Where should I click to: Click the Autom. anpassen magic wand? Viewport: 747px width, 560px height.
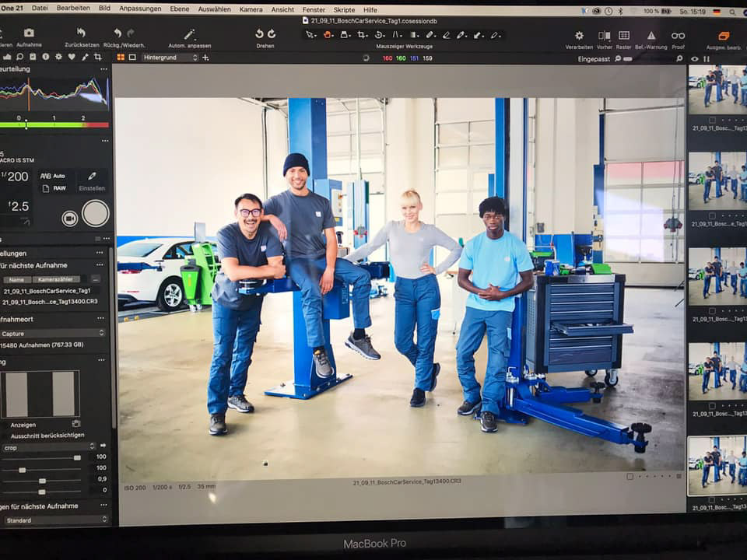click(190, 33)
